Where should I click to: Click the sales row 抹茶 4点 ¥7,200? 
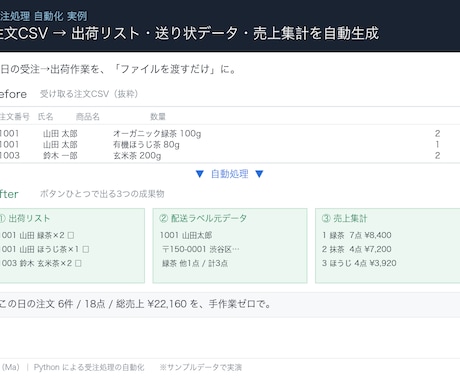tap(357, 249)
